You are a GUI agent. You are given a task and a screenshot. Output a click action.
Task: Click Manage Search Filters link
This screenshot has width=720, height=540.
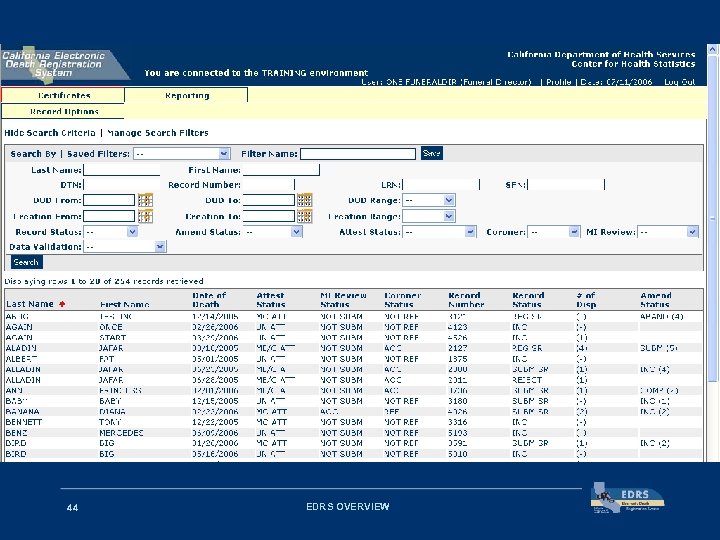[158, 133]
